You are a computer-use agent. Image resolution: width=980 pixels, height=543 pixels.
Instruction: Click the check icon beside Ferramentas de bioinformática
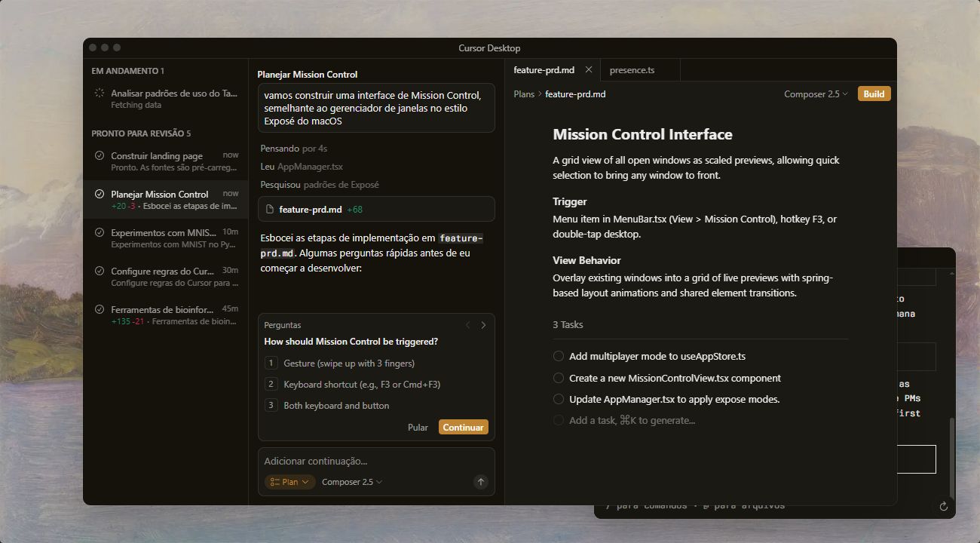tap(100, 309)
